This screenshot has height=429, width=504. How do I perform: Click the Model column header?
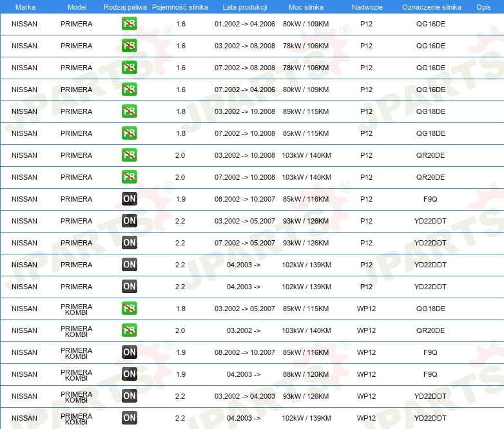(77, 7)
